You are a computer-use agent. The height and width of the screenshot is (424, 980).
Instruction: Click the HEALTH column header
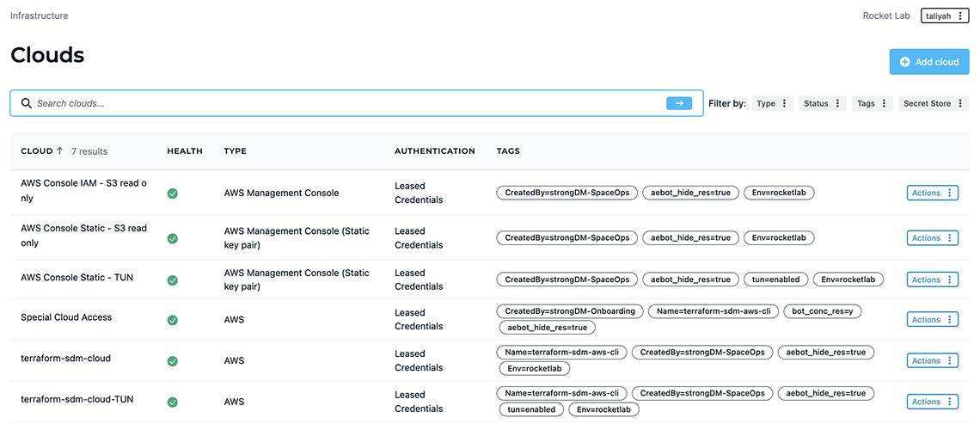[185, 151]
